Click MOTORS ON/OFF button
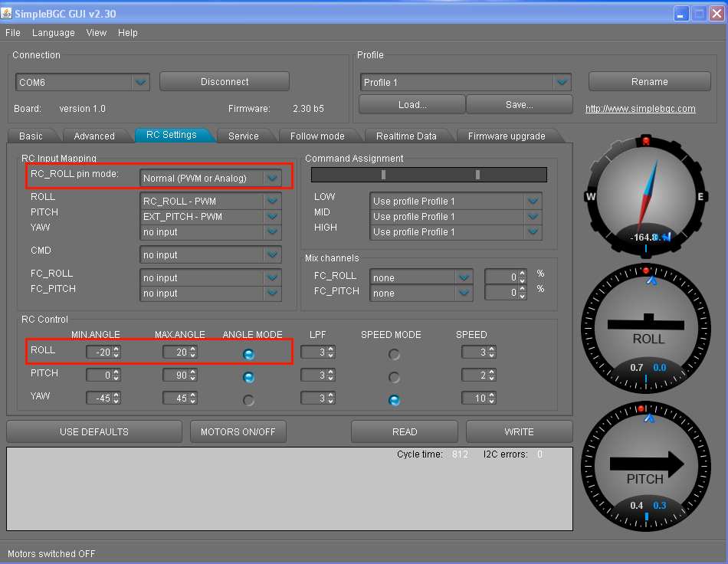728x564 pixels. click(x=238, y=431)
